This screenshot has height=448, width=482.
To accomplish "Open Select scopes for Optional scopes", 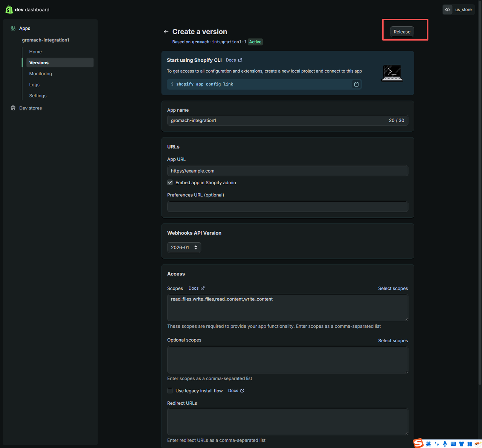I will tap(393, 341).
